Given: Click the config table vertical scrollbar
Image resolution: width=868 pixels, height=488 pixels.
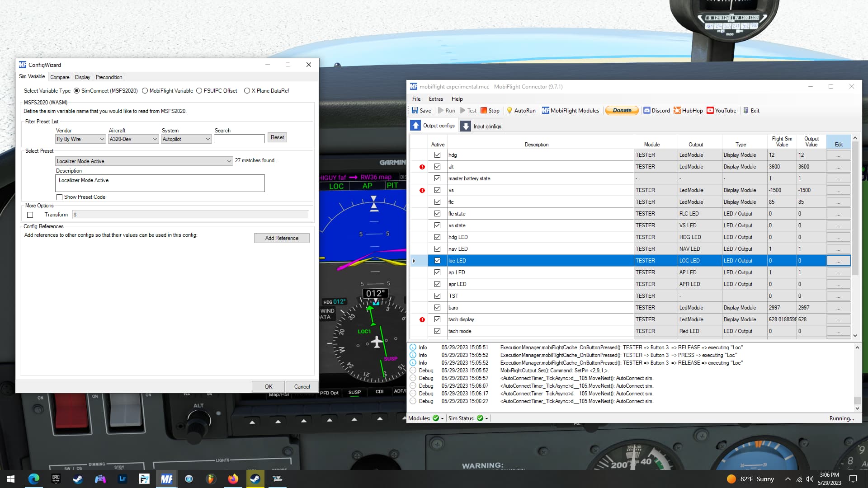Looking at the screenshot, I should point(855,208).
